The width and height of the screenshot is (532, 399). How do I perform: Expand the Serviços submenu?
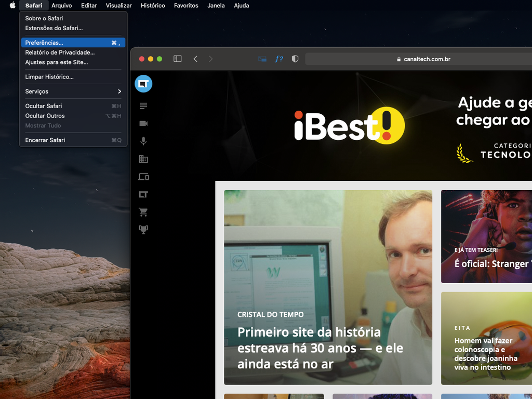pyautogui.click(x=73, y=91)
